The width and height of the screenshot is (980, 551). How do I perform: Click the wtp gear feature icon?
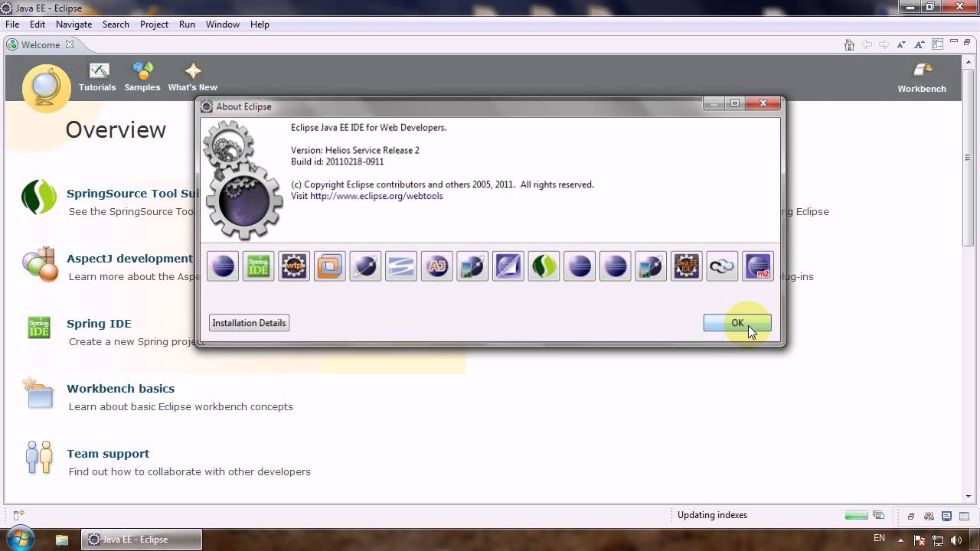(x=294, y=266)
